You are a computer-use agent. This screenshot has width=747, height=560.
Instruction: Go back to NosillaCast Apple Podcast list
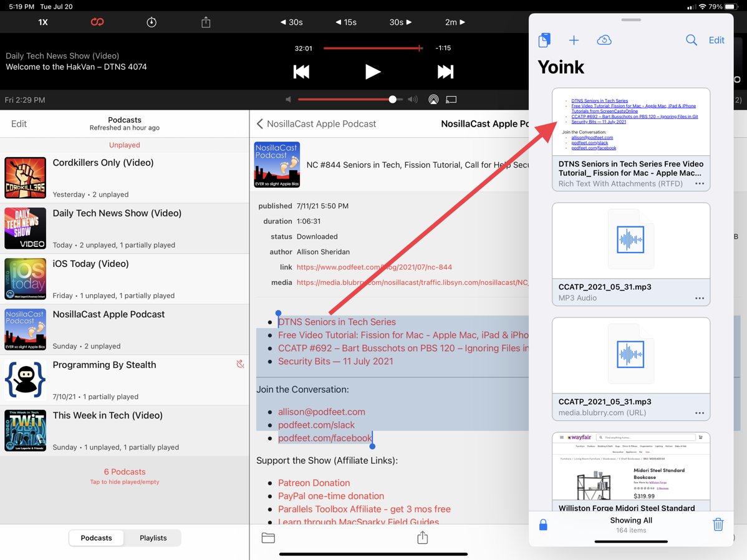tap(316, 124)
